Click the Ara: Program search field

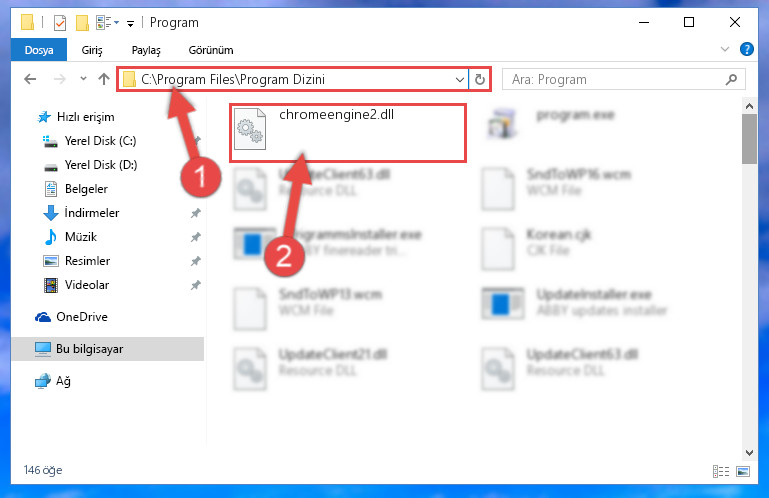(x=615, y=79)
